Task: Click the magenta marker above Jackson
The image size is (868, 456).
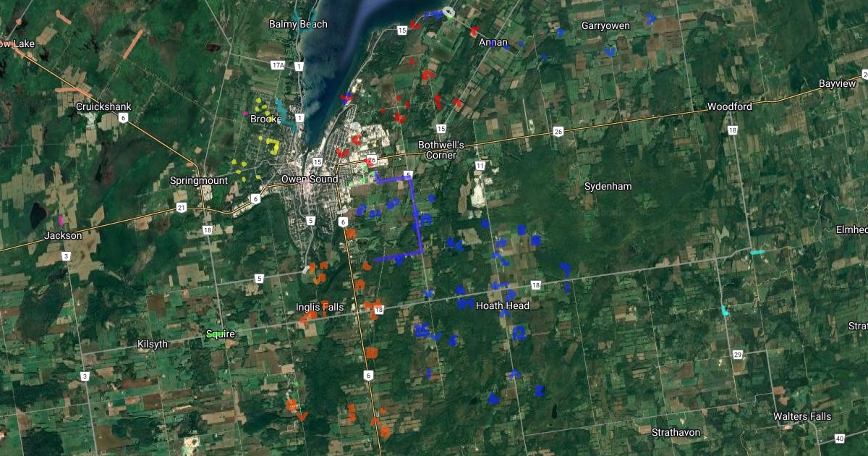Action: [x=61, y=220]
